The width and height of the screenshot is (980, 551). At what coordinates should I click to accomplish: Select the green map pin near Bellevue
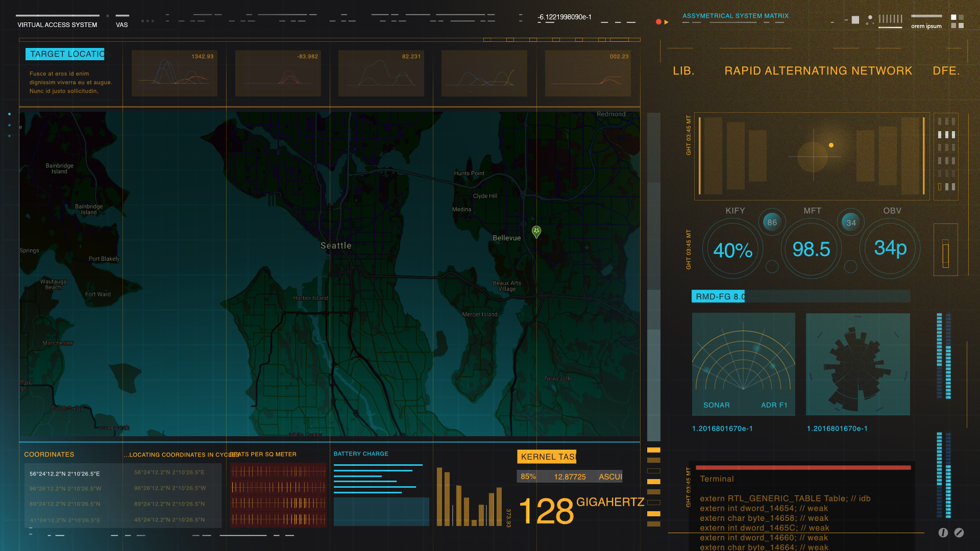[536, 232]
